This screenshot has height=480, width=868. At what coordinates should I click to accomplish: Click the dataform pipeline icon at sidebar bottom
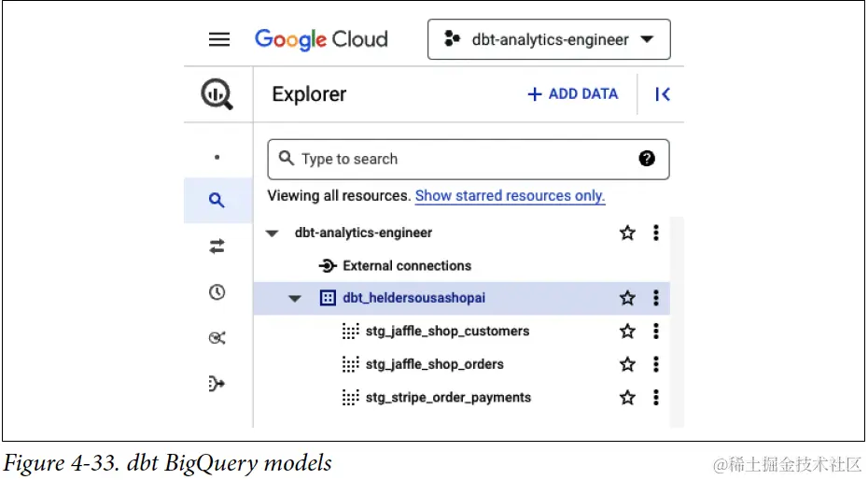(217, 383)
